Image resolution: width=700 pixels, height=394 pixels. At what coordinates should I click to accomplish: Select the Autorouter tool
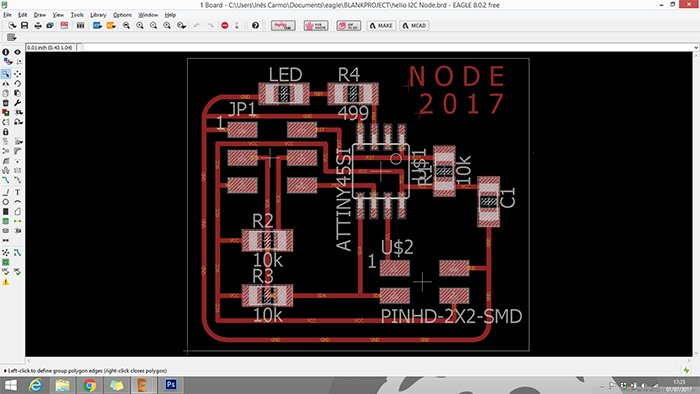(17, 253)
